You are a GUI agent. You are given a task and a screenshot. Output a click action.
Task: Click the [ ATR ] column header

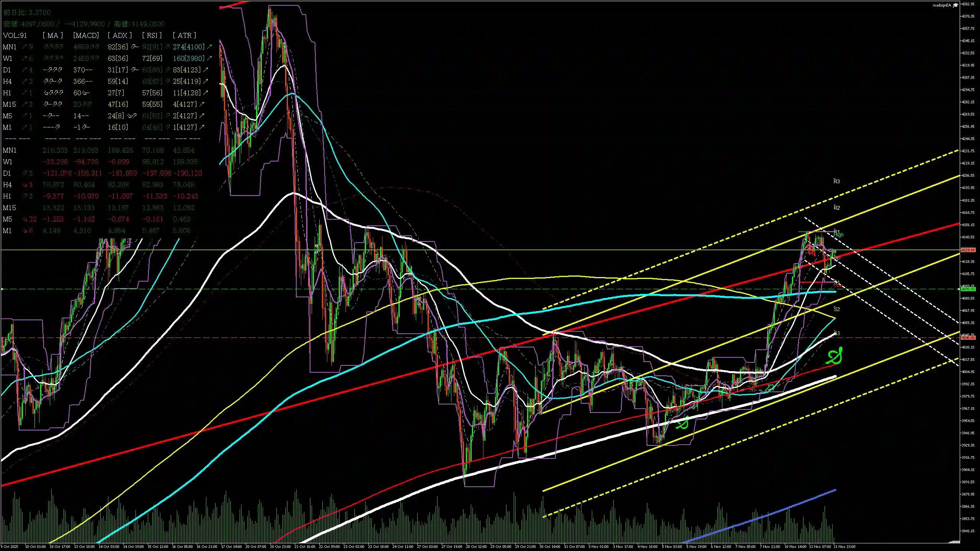click(184, 35)
